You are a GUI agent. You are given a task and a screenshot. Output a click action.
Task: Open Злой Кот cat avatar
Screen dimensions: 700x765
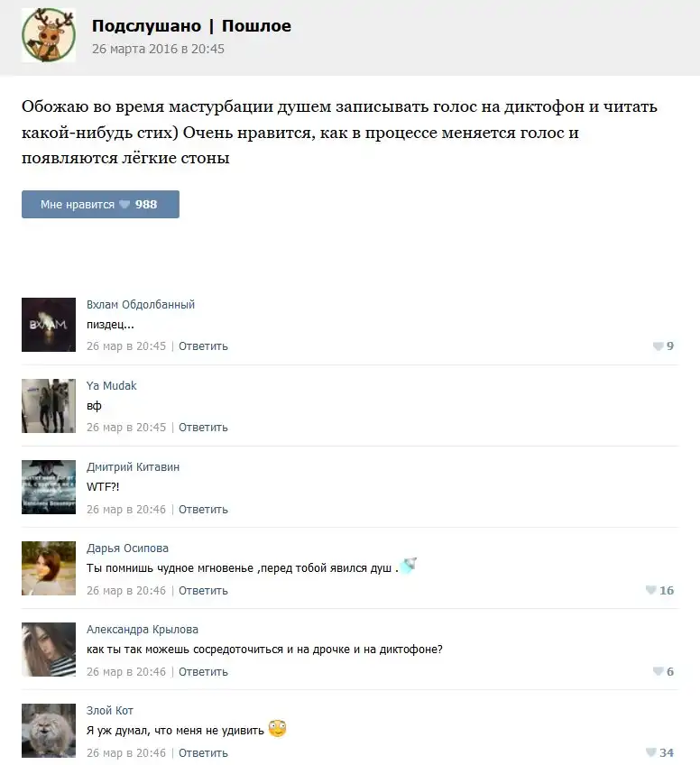click(x=49, y=731)
